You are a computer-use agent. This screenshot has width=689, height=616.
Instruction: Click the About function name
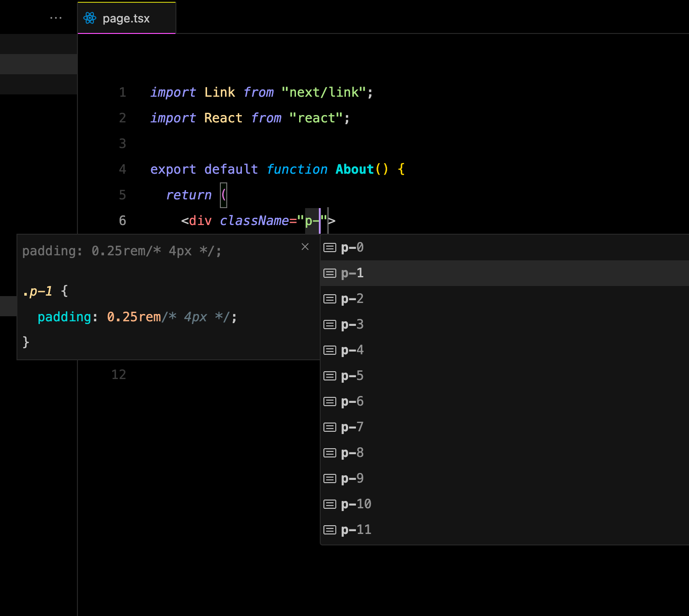click(x=355, y=169)
